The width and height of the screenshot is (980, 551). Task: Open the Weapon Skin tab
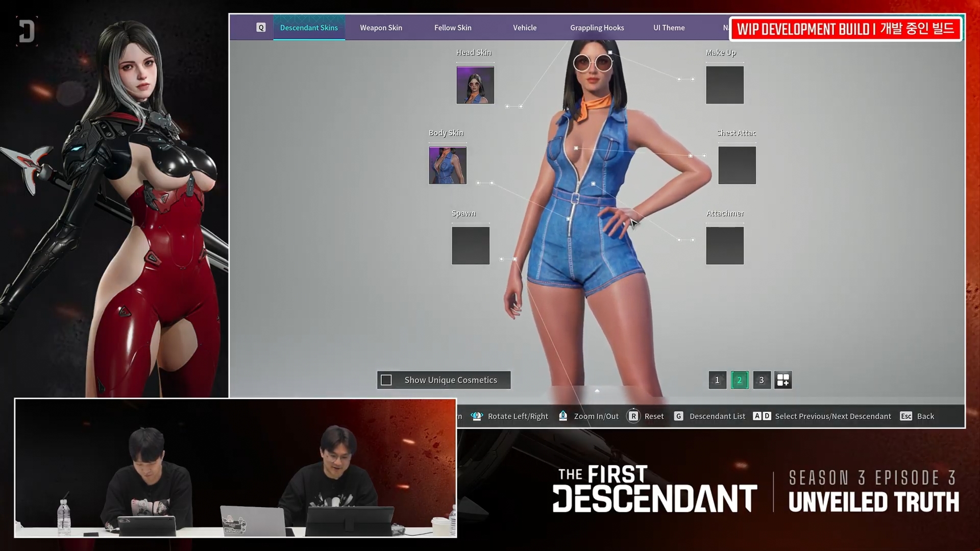click(x=381, y=28)
